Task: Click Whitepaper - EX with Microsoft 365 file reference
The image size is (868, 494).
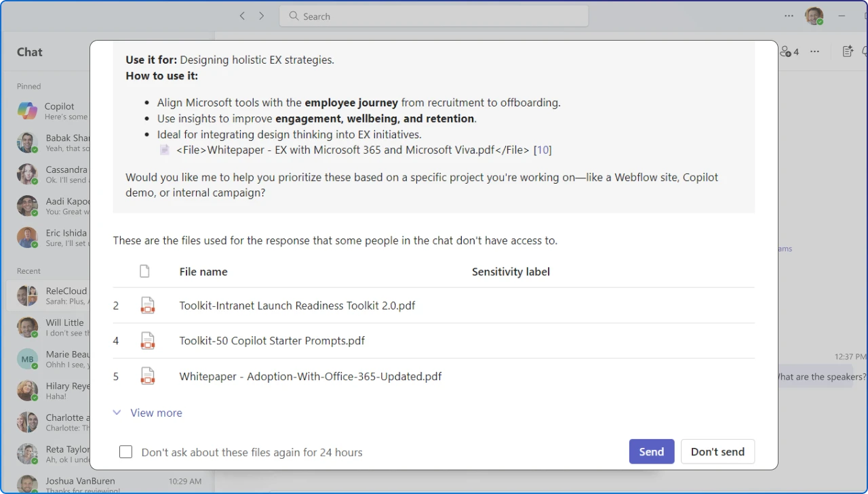Action: (x=353, y=150)
